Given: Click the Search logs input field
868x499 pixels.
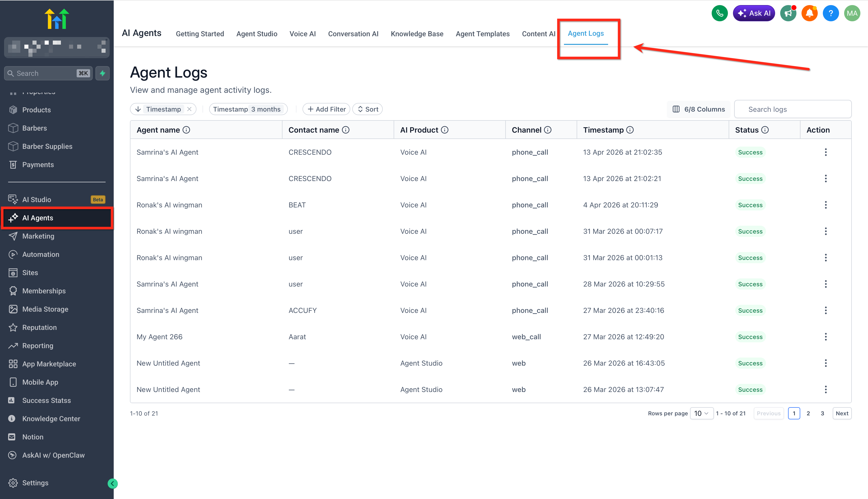Looking at the screenshot, I should click(x=793, y=109).
